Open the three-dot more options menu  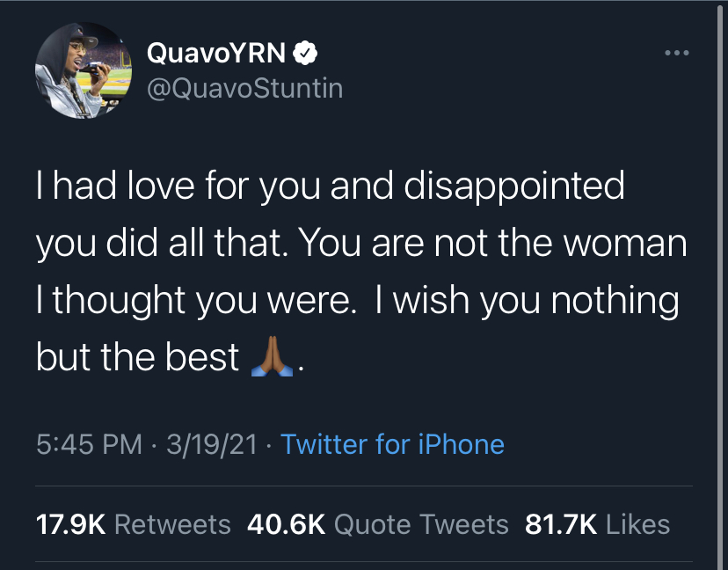pos(677,53)
